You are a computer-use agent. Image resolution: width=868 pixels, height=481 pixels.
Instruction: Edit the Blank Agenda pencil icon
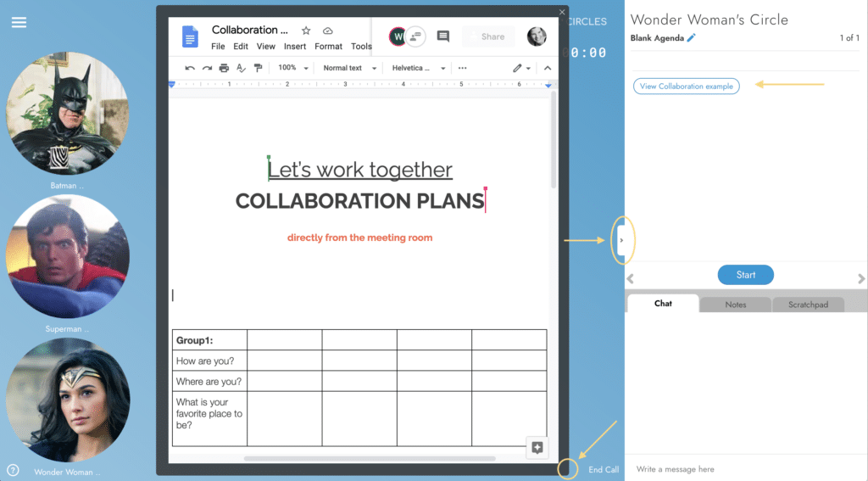[691, 37]
